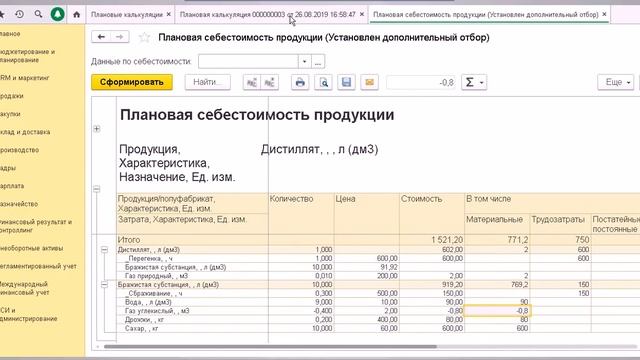640x360 pixels.
Task: Close the Плановая себестоимость продукции tab
Action: [604, 14]
